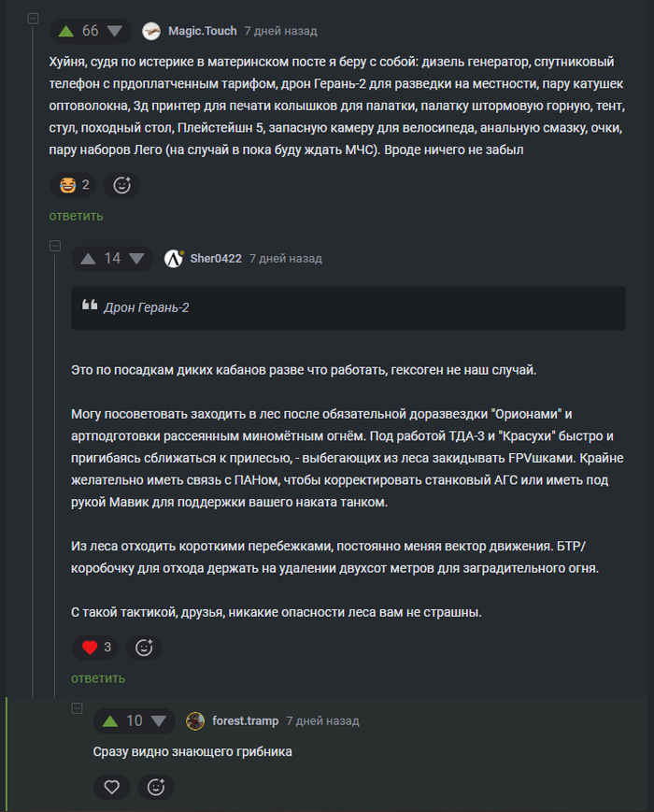The width and height of the screenshot is (654, 812).
Task: Toggle the laughing emoji reaction with count 2
Action: click(x=75, y=185)
